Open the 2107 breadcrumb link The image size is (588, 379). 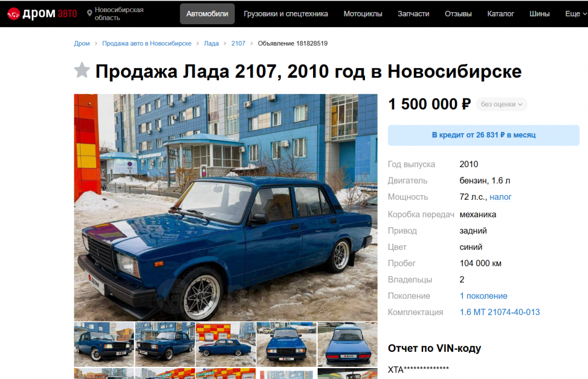point(238,43)
